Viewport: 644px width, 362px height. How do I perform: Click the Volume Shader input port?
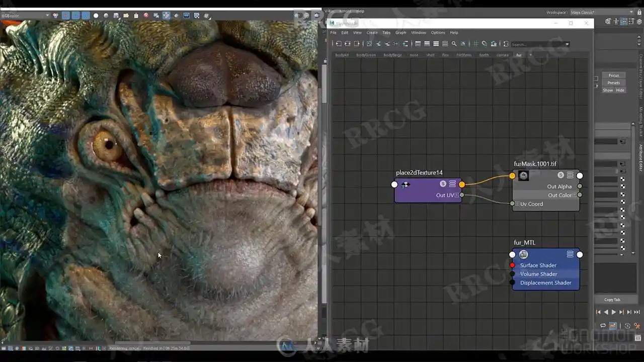pyautogui.click(x=512, y=274)
